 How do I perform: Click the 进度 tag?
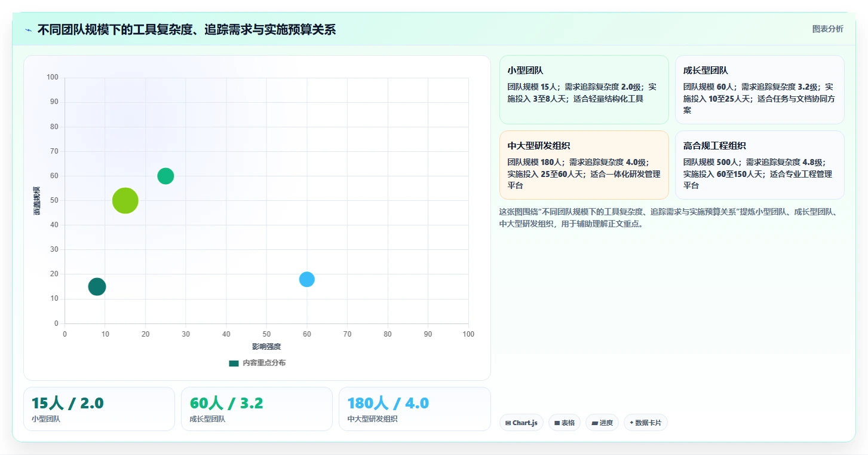(602, 423)
